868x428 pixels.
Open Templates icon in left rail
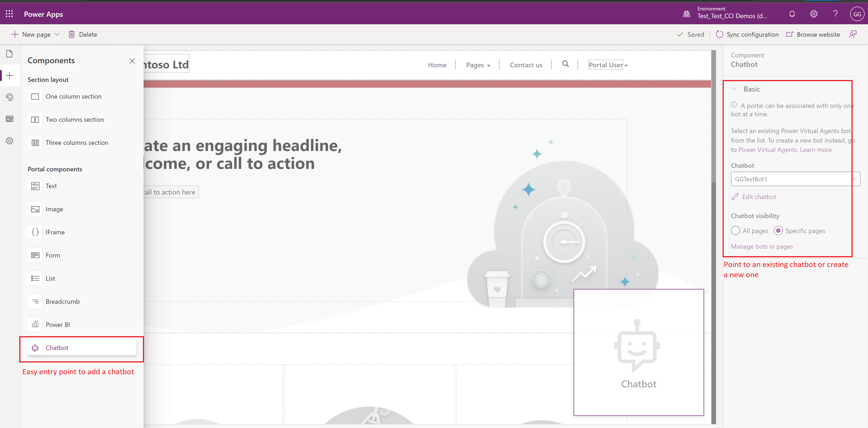click(10, 119)
